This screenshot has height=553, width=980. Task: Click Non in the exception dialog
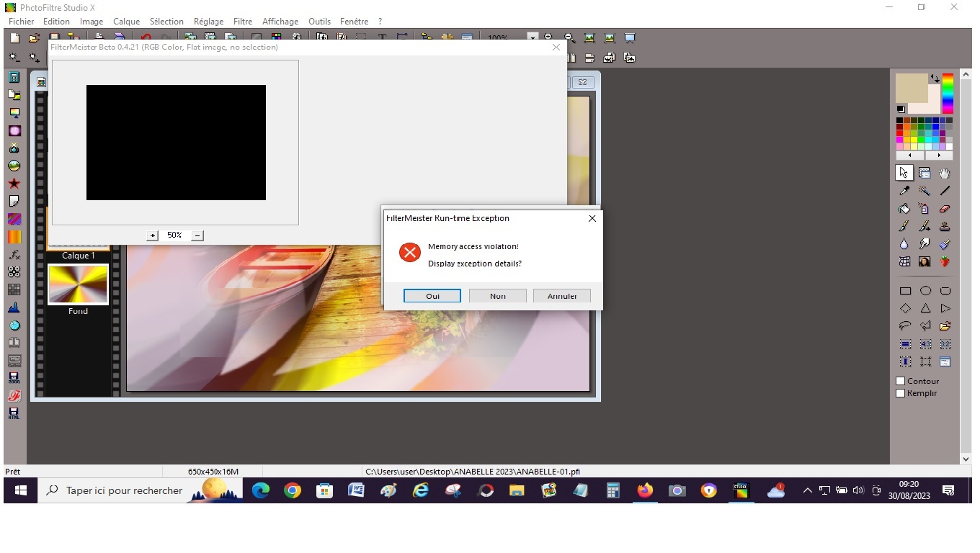tap(498, 296)
